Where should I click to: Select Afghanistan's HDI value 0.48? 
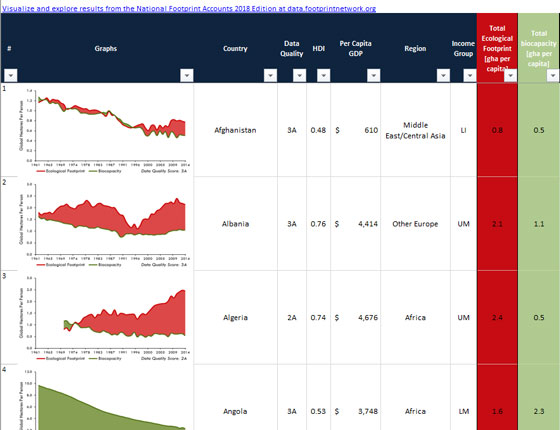pyautogui.click(x=318, y=130)
